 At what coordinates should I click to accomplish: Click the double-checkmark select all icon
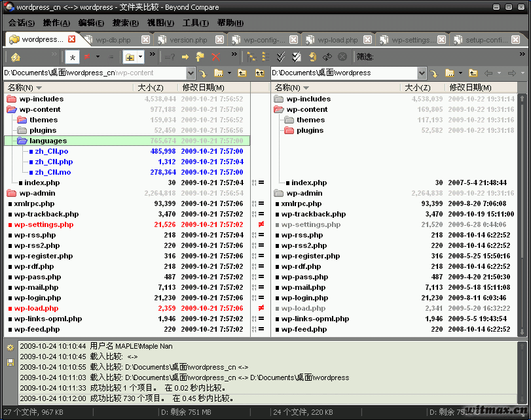[x=281, y=57]
